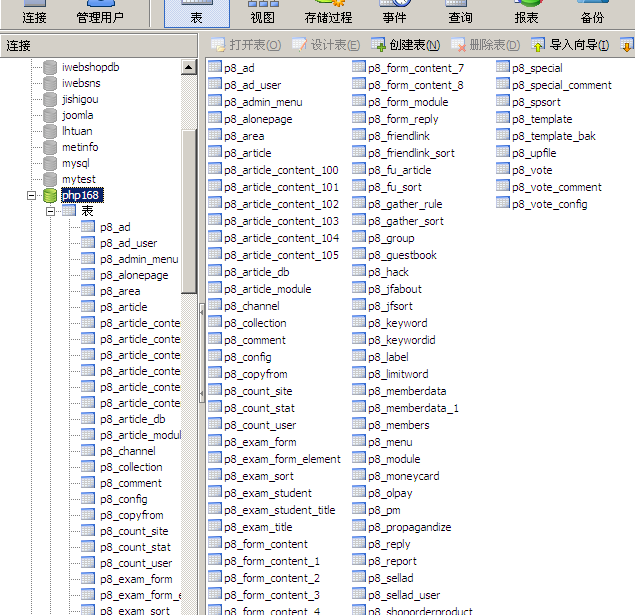The width and height of the screenshot is (635, 615).
Task: Select p8_article_db in the tree
Action: point(132,419)
